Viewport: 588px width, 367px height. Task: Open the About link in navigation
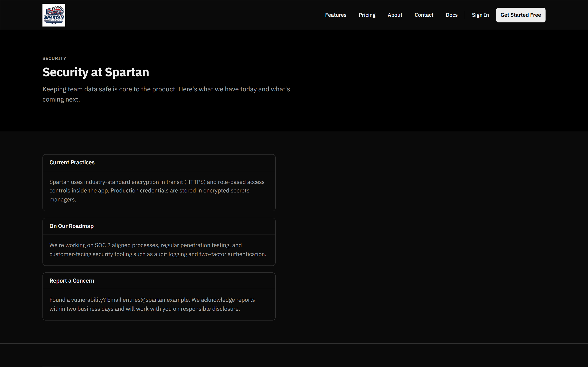click(395, 15)
